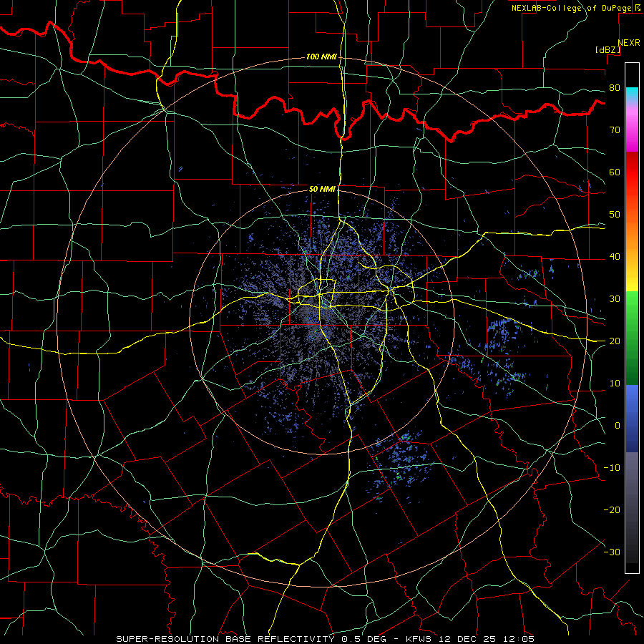The image size is (644, 644).
Task: Click the 70 value on the dBZ scale
Action: (615, 130)
